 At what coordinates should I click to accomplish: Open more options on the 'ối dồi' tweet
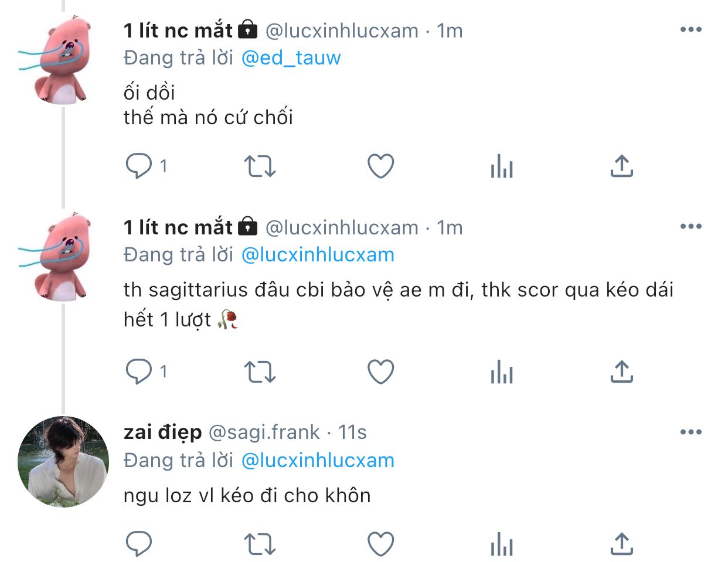tap(690, 30)
